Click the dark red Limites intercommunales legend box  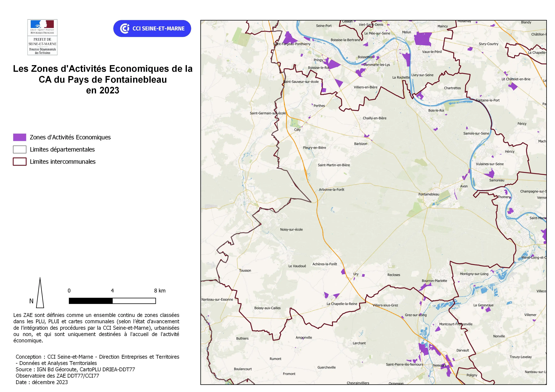[x=20, y=162]
